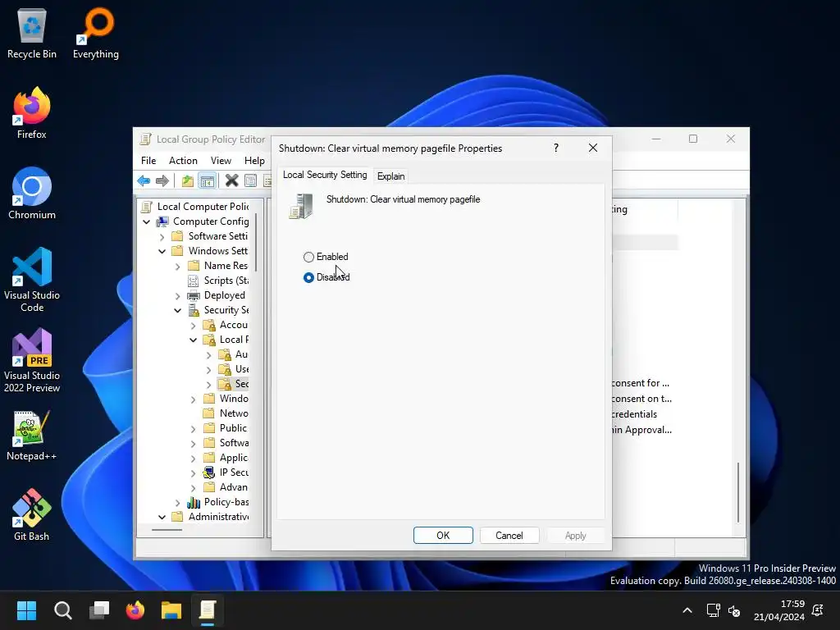The width and height of the screenshot is (840, 630).
Task: Open the clock showing 17:59
Action: [779, 610]
